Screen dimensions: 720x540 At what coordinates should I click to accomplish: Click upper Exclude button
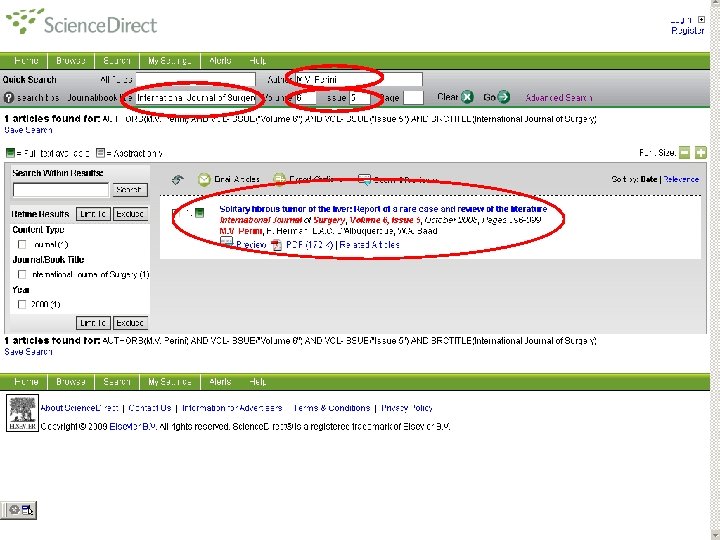[130, 214]
